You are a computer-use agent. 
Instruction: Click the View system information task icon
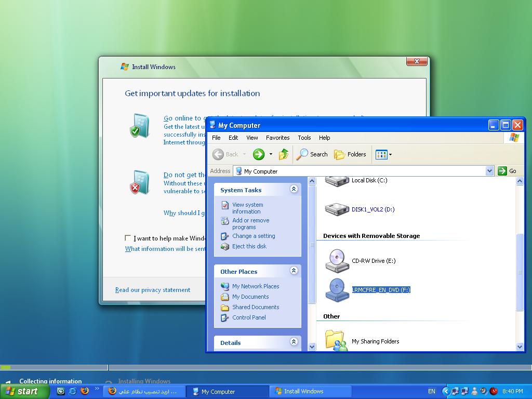(x=224, y=205)
